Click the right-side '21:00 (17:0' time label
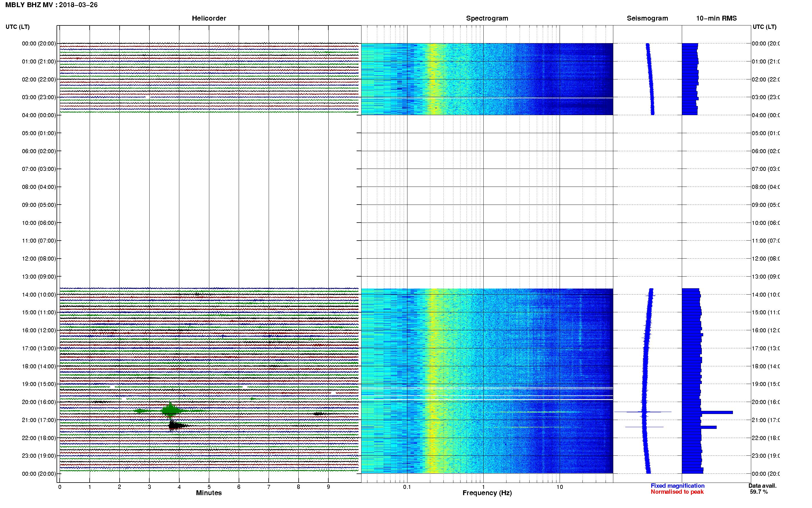This screenshot has width=812, height=508. pos(766,420)
